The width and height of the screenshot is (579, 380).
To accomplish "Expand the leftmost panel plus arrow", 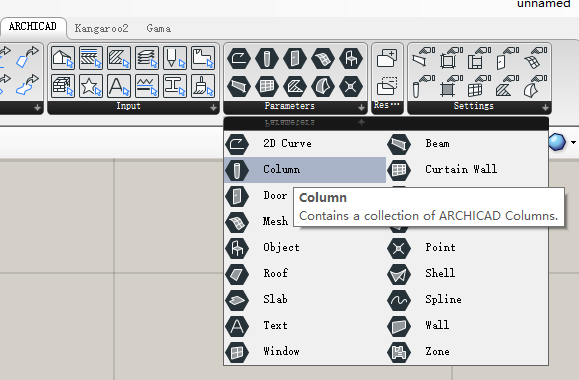I will [x=37, y=107].
